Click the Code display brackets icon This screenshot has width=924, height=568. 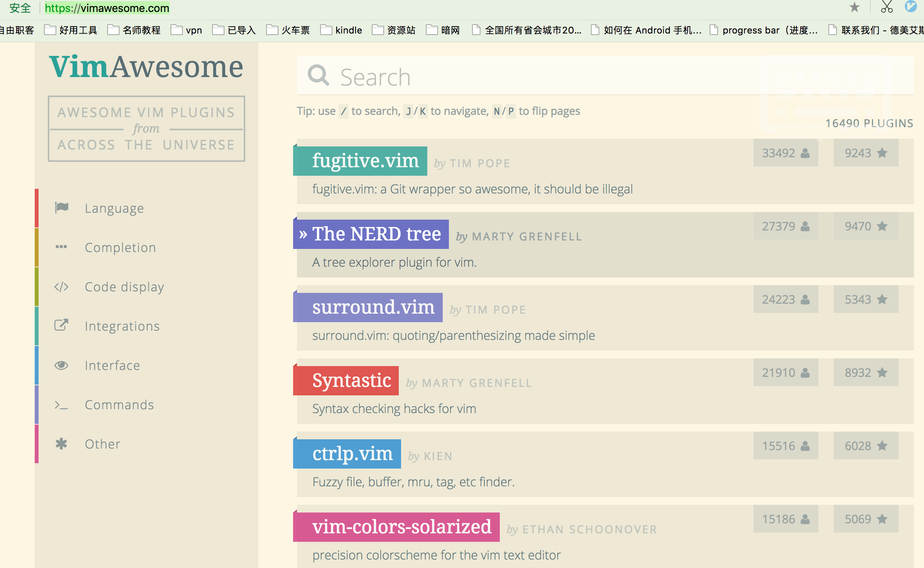[61, 287]
